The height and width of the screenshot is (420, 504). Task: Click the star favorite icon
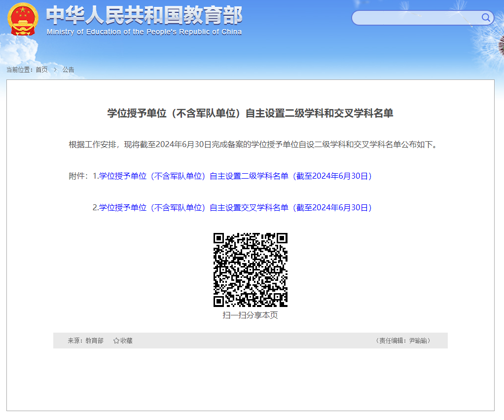coord(116,341)
